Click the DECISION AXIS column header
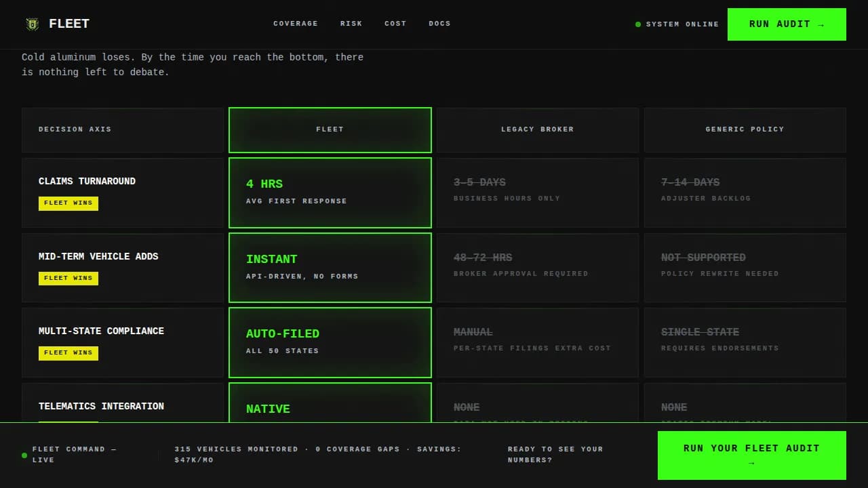This screenshot has width=868, height=488. [x=123, y=130]
